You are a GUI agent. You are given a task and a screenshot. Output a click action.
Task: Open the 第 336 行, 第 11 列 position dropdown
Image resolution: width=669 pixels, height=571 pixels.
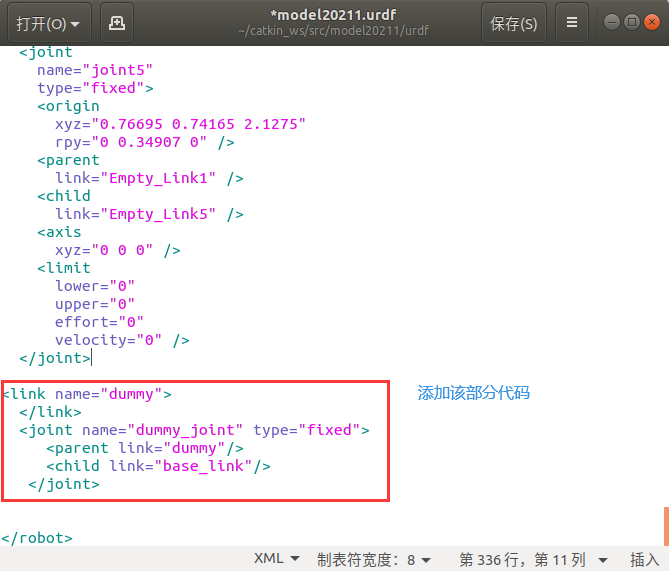(533, 559)
